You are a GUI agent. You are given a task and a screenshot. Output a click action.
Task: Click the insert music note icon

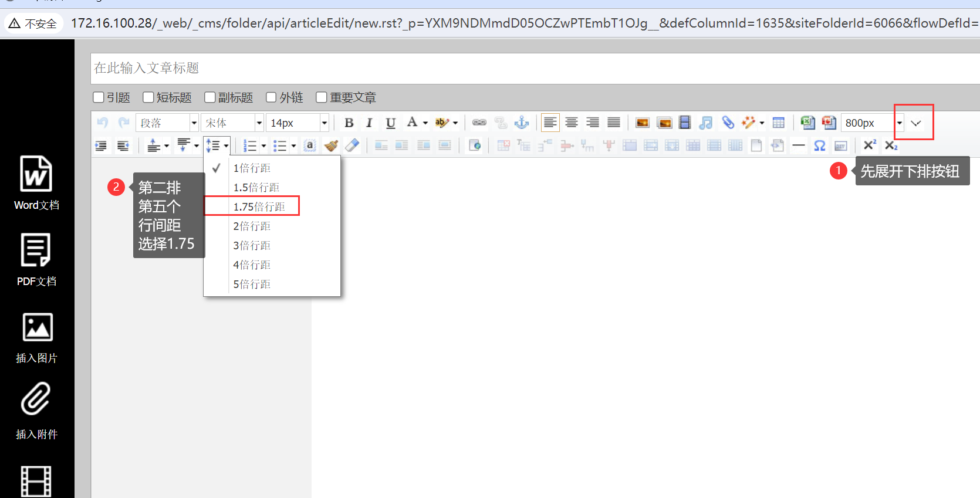point(706,123)
